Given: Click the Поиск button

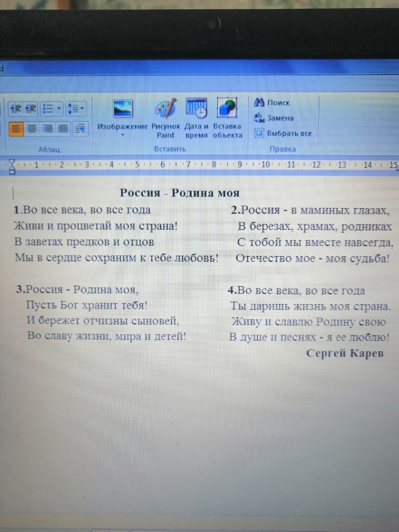Looking at the screenshot, I should (272, 102).
